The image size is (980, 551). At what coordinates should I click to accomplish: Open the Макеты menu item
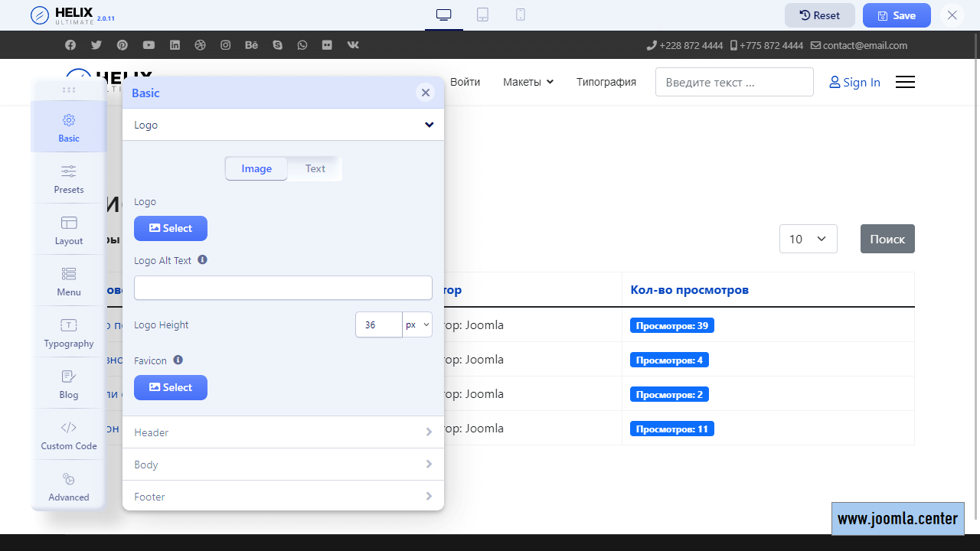point(528,82)
